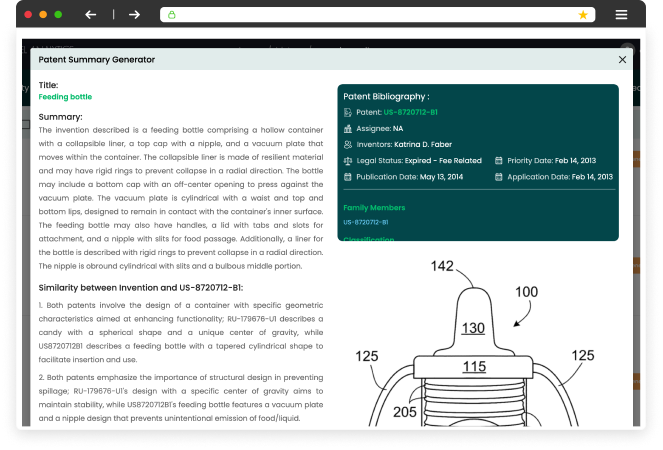The image size is (663, 450).
Task: Click Application Date Feb 14, 2013
Action: point(560,177)
